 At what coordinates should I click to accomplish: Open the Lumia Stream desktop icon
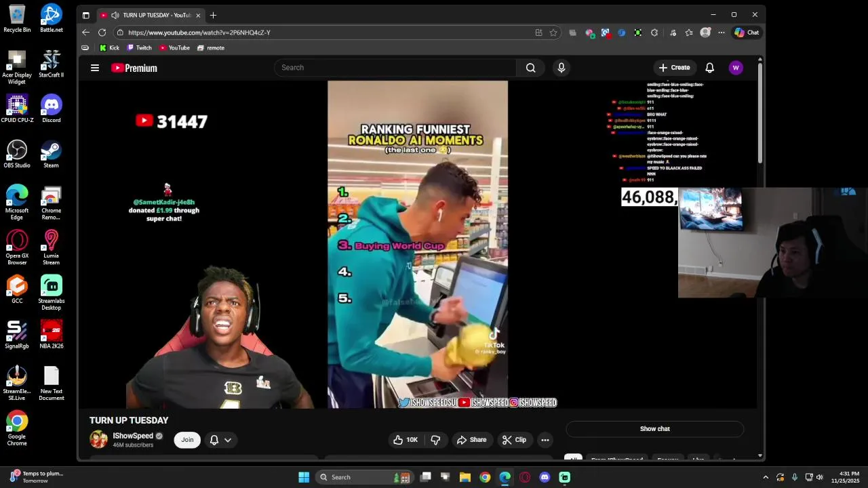(51, 247)
